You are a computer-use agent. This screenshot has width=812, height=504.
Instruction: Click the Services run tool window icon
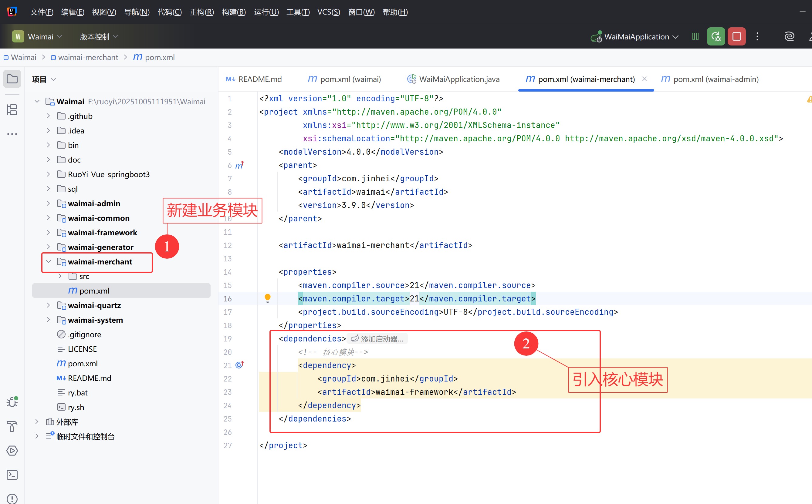pos(12,451)
